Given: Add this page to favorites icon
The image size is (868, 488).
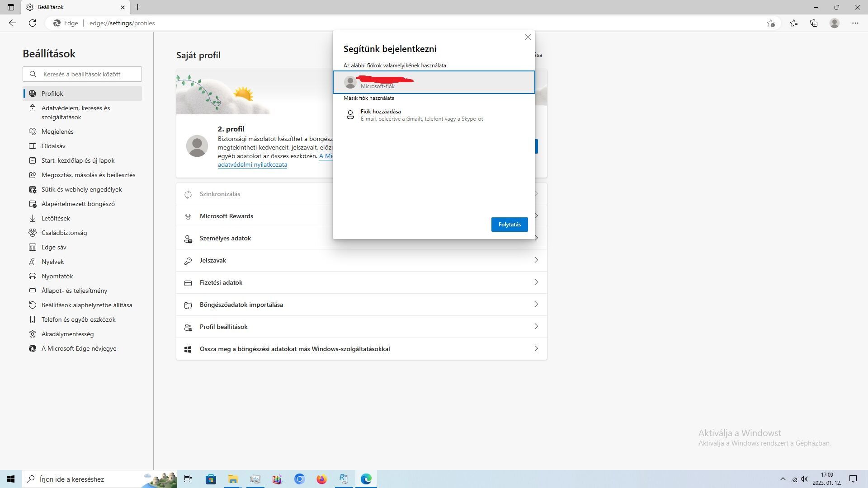Looking at the screenshot, I should tap(771, 23).
